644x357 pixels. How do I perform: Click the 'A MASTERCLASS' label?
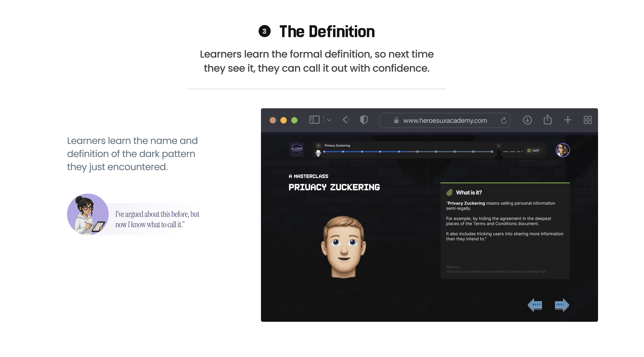(308, 176)
